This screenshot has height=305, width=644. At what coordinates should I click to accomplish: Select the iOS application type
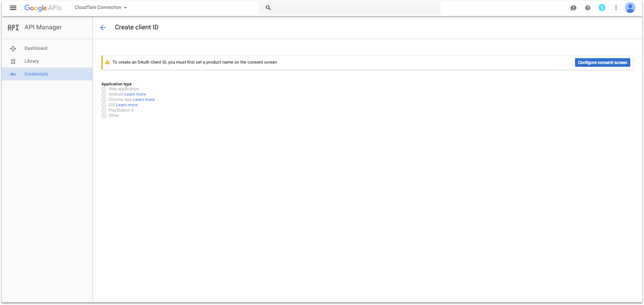(104, 104)
